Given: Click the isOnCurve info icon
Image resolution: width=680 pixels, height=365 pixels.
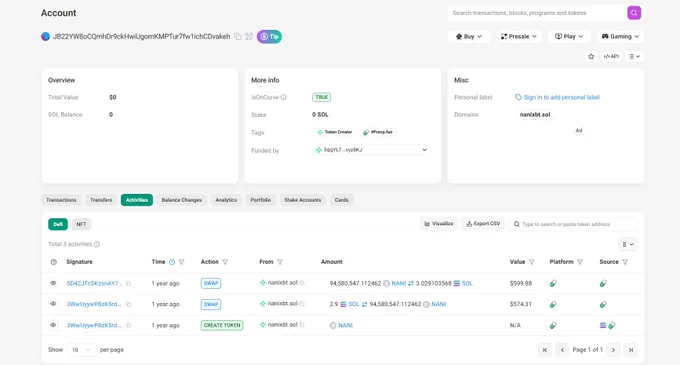Looking at the screenshot, I should pyautogui.click(x=284, y=97).
